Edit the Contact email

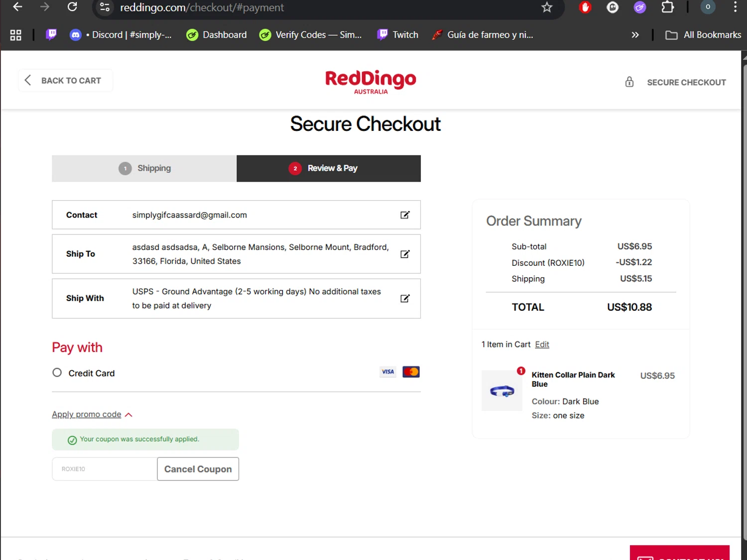click(405, 215)
